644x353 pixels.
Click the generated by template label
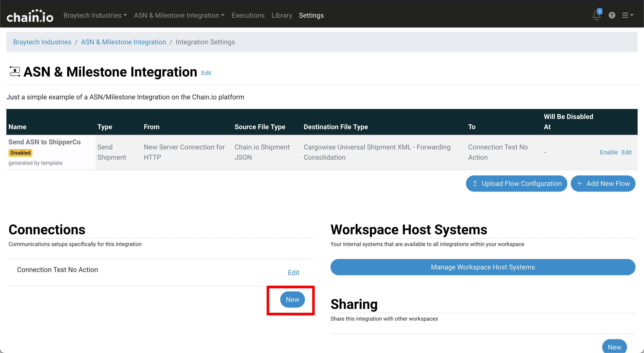[36, 163]
